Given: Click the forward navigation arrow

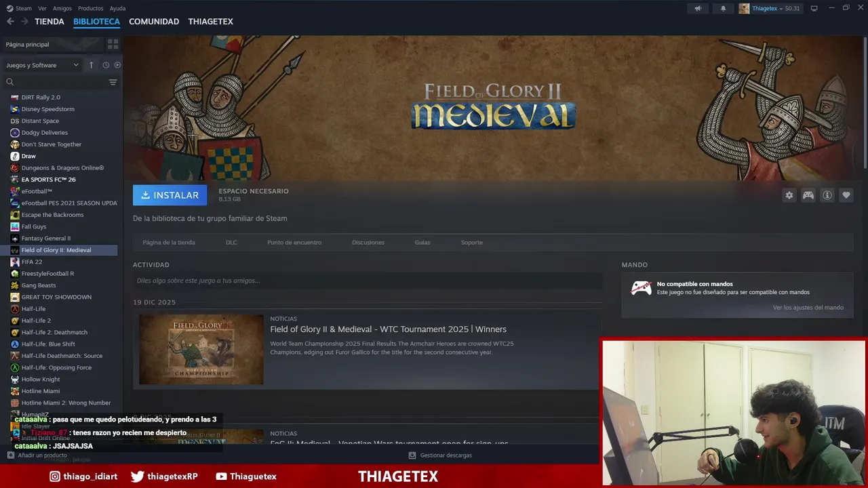Looking at the screenshot, I should [x=24, y=22].
